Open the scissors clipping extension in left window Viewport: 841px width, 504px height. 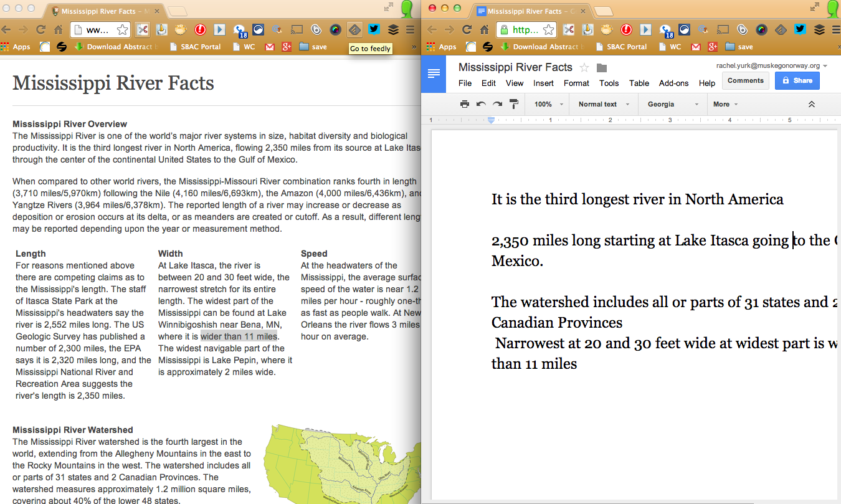[143, 29]
